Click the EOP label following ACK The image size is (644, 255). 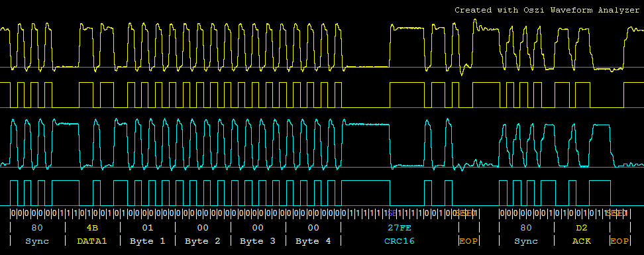coord(619,241)
